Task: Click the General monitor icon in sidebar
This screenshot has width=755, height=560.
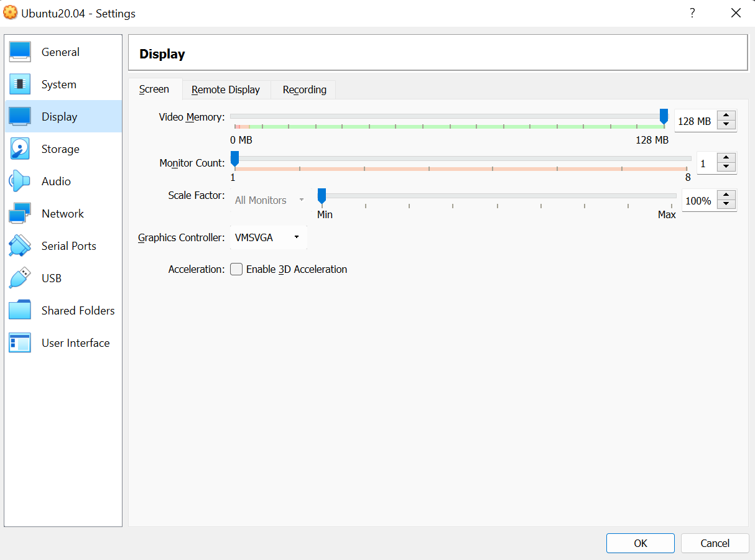Action: click(20, 52)
